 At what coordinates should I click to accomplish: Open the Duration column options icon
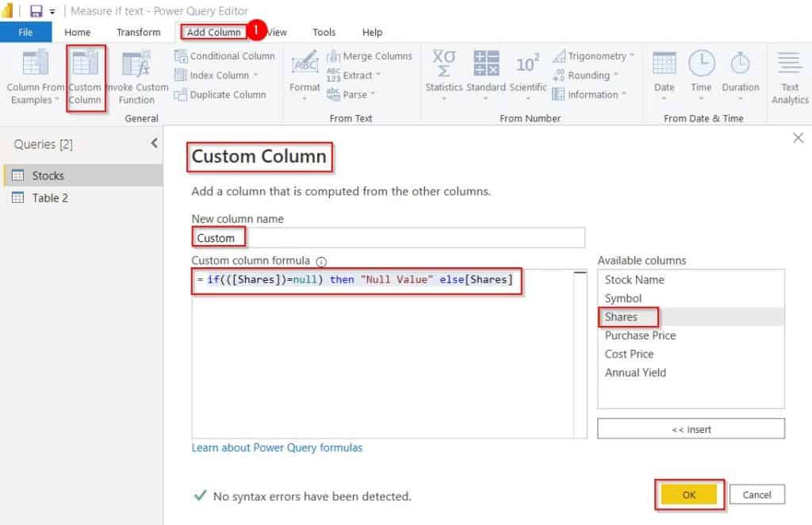point(740,63)
